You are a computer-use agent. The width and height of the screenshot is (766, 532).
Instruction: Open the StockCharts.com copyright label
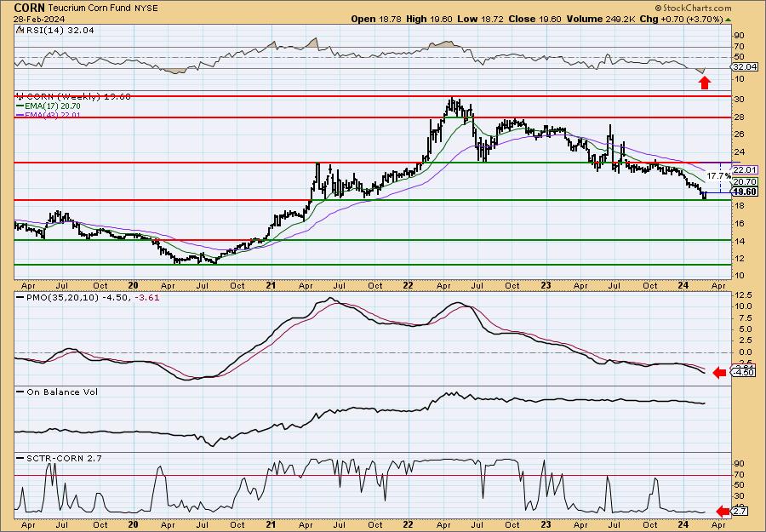(693, 8)
